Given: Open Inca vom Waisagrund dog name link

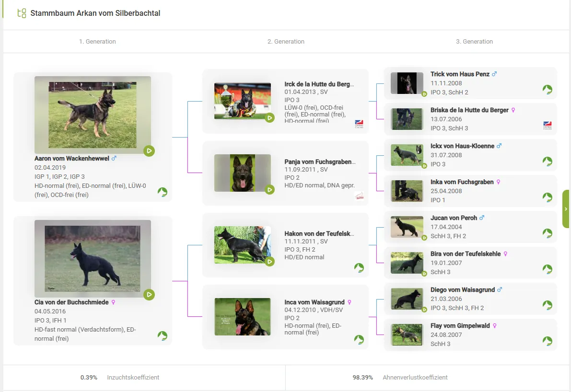Looking at the screenshot, I should [x=314, y=302].
